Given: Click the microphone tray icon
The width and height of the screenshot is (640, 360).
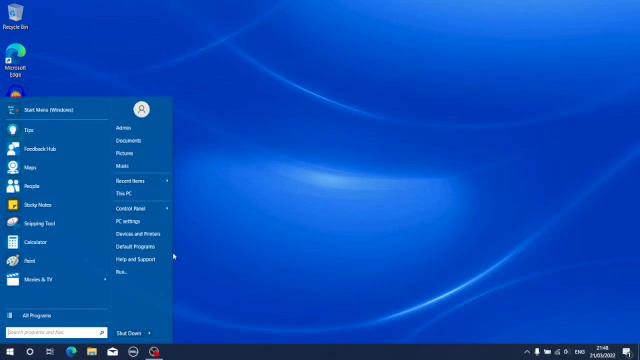Looking at the screenshot, I should (537, 352).
